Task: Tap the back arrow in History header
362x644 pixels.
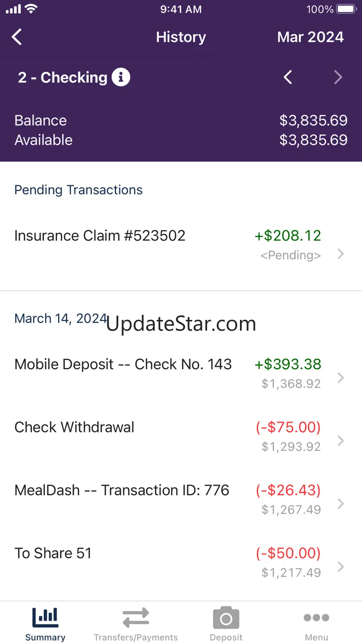Action: coord(17,37)
